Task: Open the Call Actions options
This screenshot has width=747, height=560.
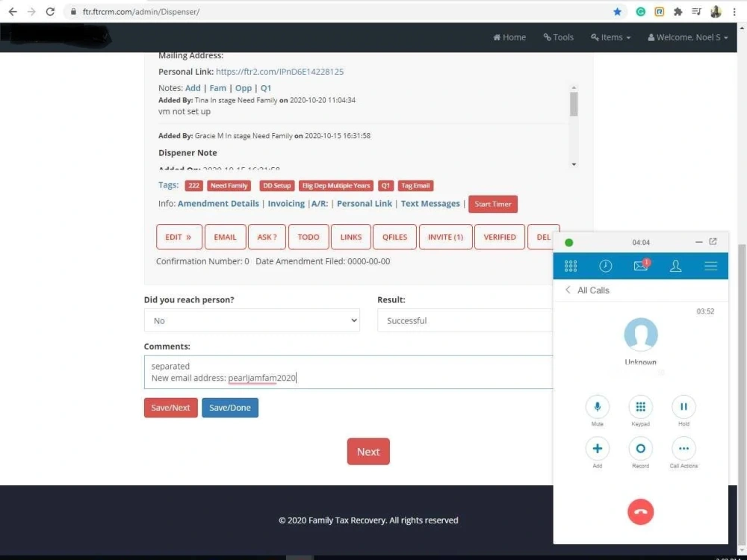Action: tap(684, 448)
